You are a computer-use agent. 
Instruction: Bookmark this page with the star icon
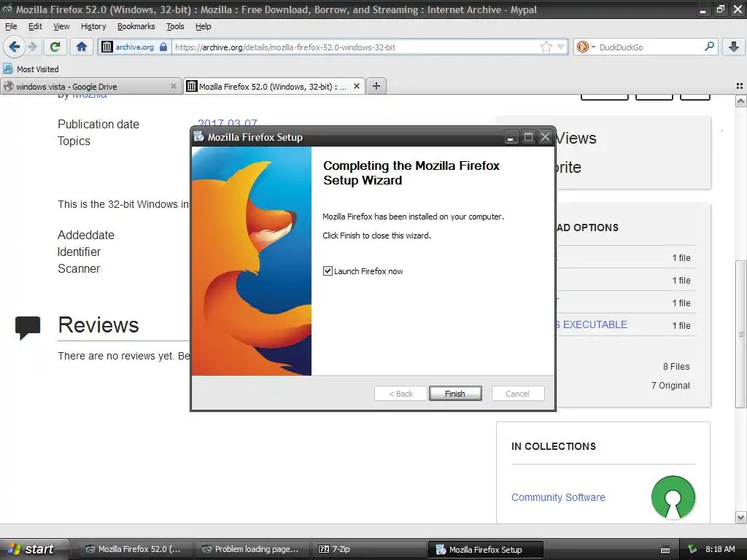point(546,47)
